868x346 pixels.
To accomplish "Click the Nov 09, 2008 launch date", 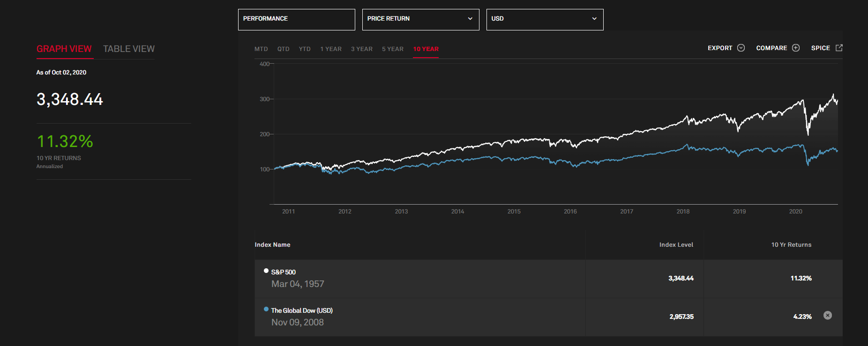I will click(298, 322).
